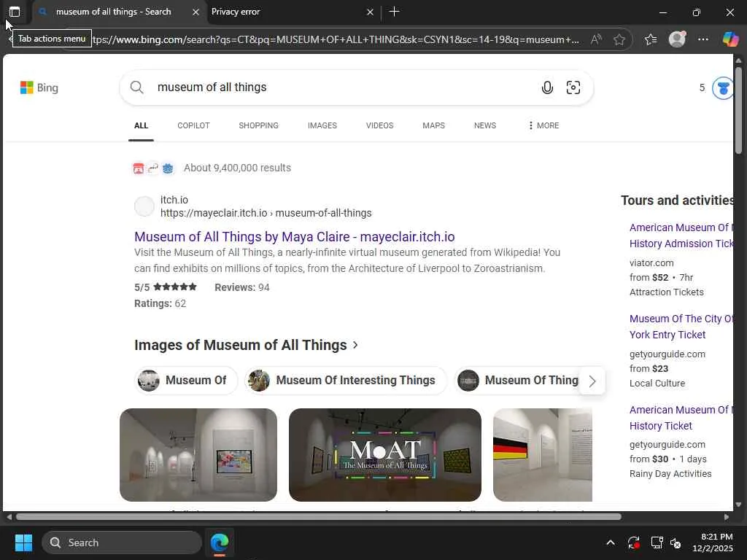Open a new tab with plus button

(395, 12)
